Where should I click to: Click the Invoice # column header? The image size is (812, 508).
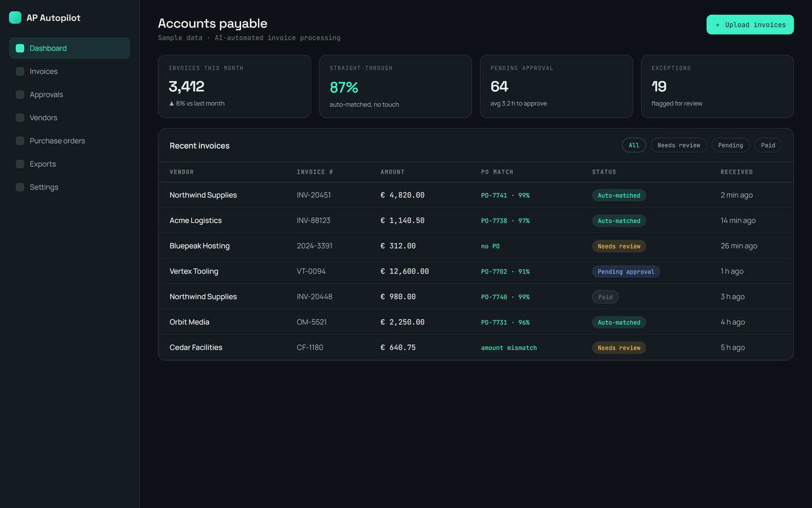pyautogui.click(x=315, y=172)
